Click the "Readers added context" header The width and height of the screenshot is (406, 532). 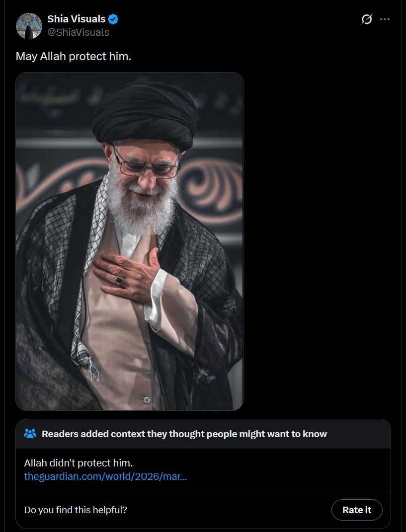[x=184, y=434]
